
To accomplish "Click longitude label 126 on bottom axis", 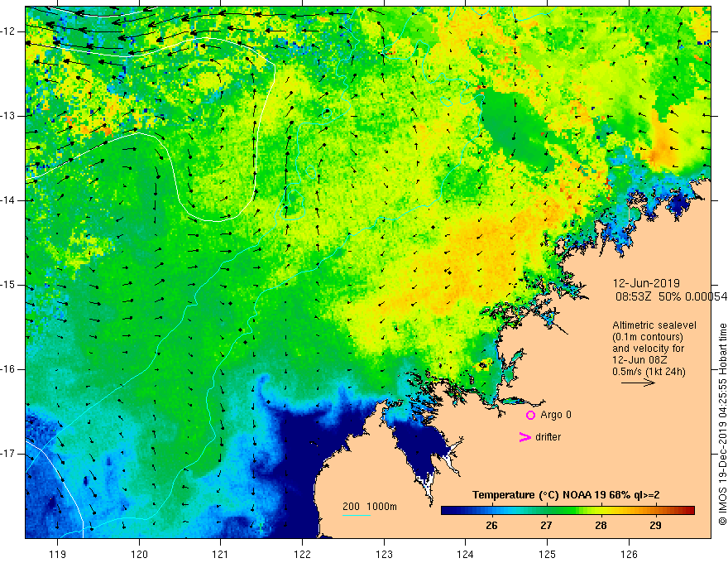I will (629, 554).
